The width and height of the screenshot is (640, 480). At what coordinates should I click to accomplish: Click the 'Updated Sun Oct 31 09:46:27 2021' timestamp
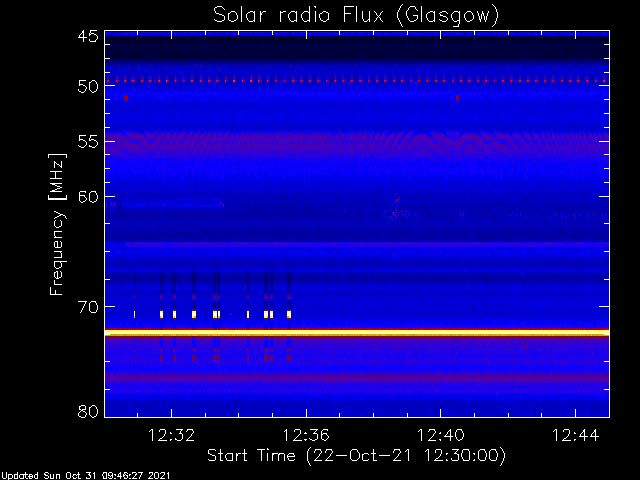point(85,476)
